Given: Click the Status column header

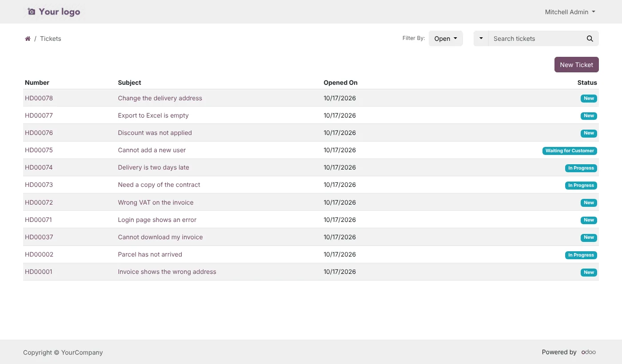Looking at the screenshot, I should (x=587, y=83).
